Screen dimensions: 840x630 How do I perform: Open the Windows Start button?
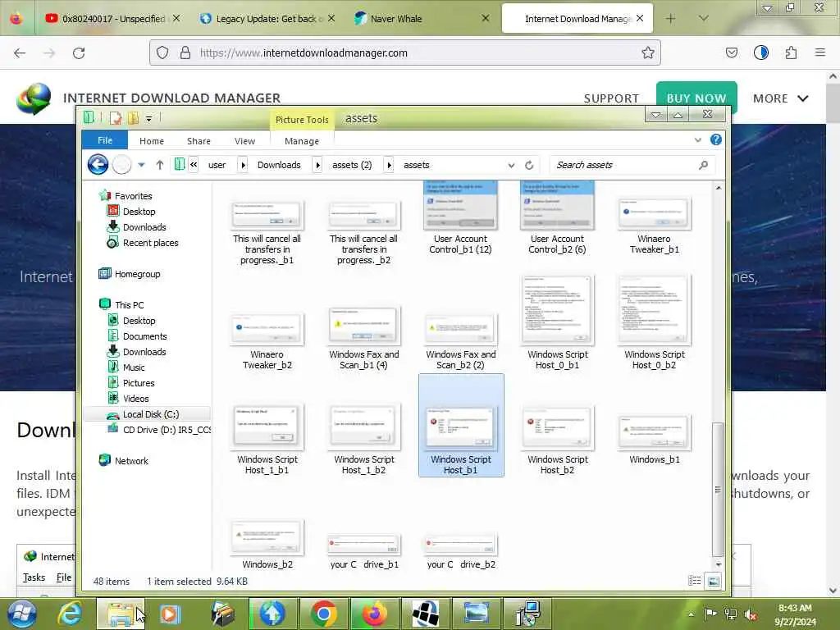pos(21,614)
